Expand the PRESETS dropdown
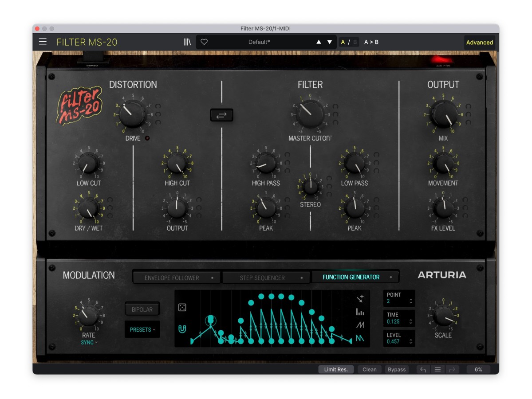532x399 pixels. pos(142,329)
